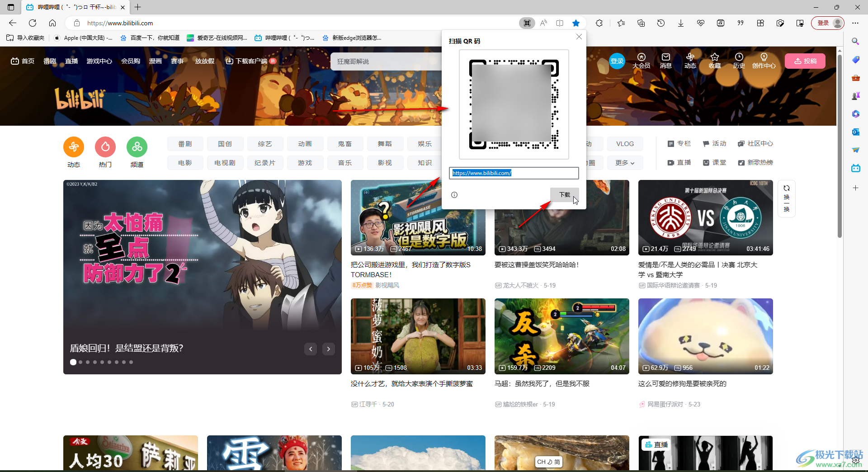This screenshot has width=868, height=472.
Task: Refresh the page with reload icon
Action: [33, 23]
